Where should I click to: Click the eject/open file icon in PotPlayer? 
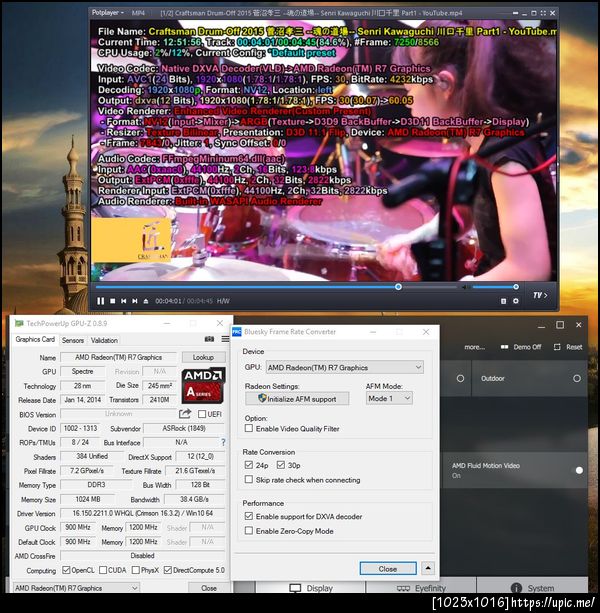pos(146,301)
